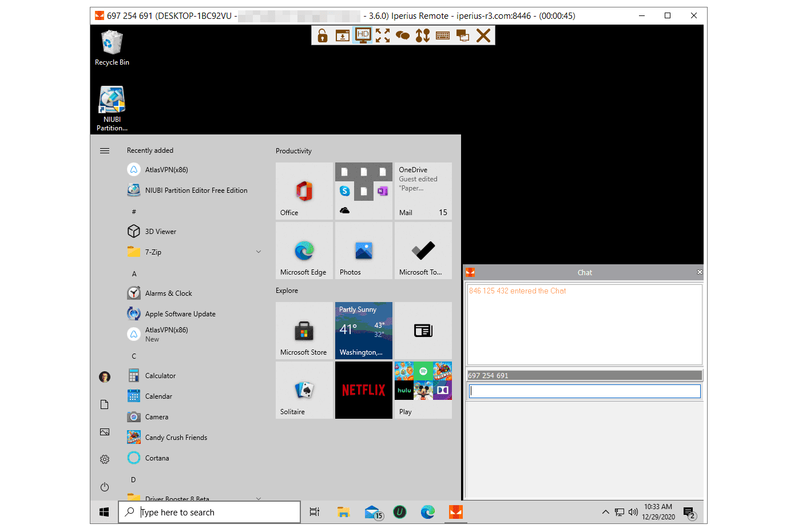Click the letter C section header
798x532 pixels.
point(134,356)
